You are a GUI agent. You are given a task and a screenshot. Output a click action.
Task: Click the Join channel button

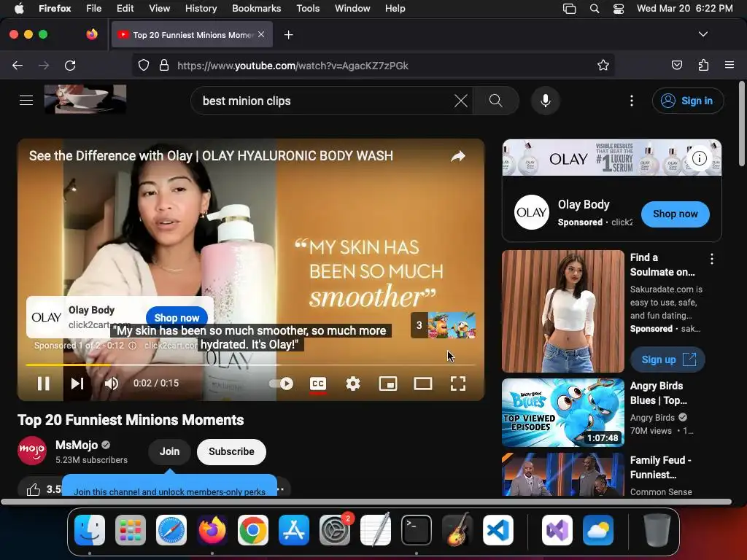[x=169, y=451]
